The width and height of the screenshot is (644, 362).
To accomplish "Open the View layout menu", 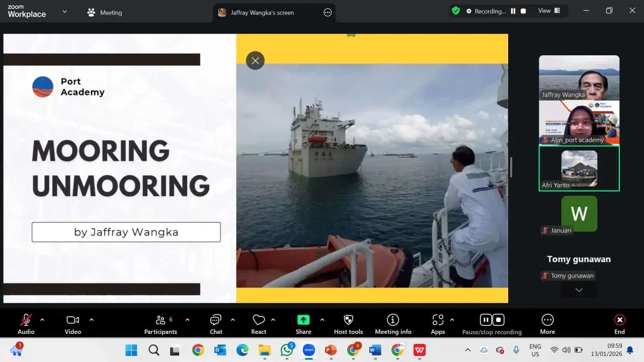I will pyautogui.click(x=549, y=11).
